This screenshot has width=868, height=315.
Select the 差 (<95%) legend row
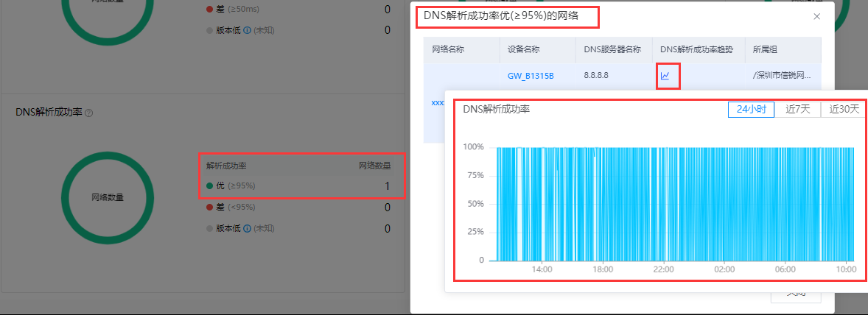point(236,208)
